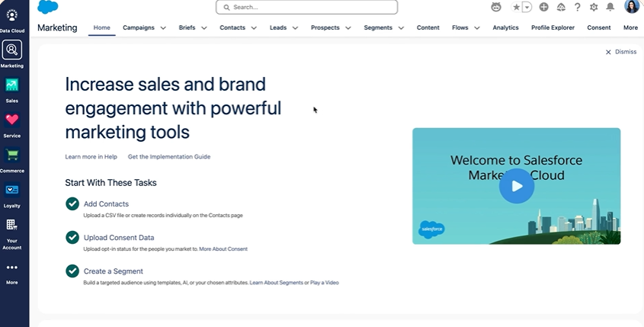
Task: Open the Content tab
Action: click(428, 27)
